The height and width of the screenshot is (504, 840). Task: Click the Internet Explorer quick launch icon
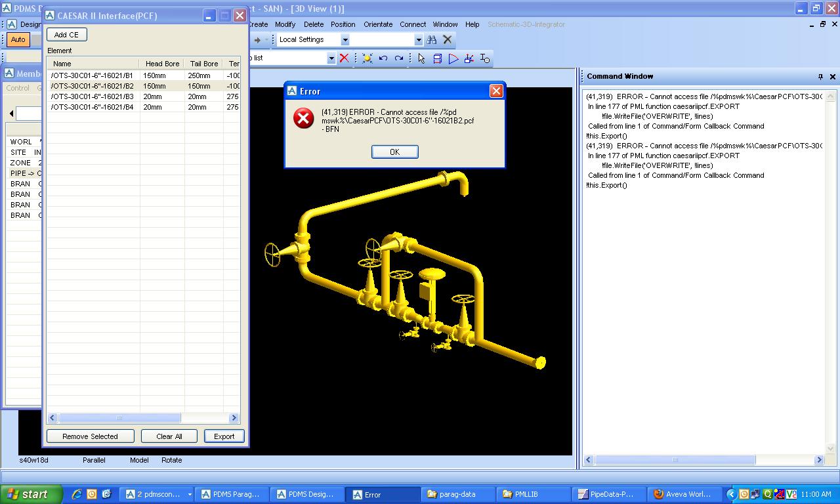pyautogui.click(x=77, y=494)
